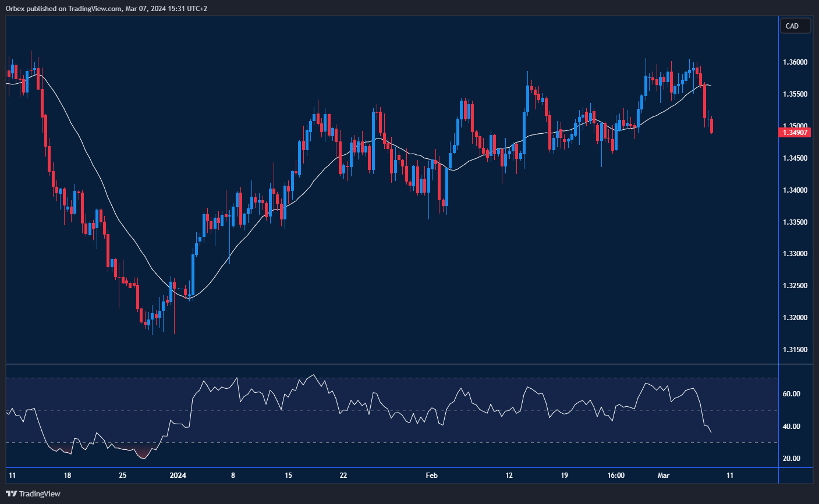
Task: Click the 1.36000 price axis label
Action: click(x=795, y=62)
